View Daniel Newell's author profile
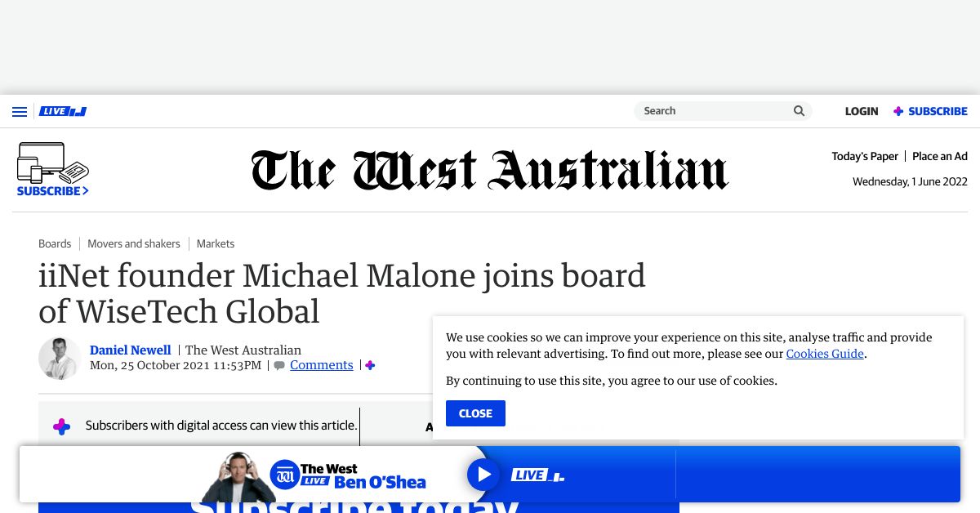Screen dimensions: 980x513 [130, 350]
